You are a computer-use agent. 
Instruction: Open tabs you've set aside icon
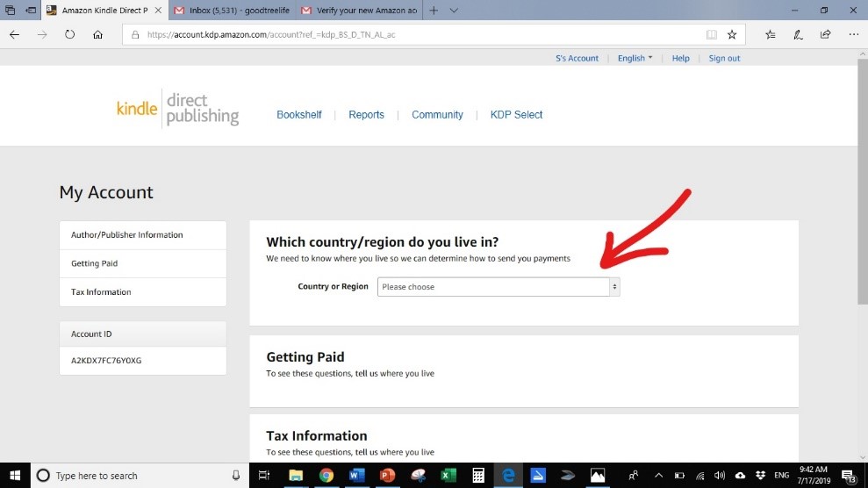click(10, 10)
